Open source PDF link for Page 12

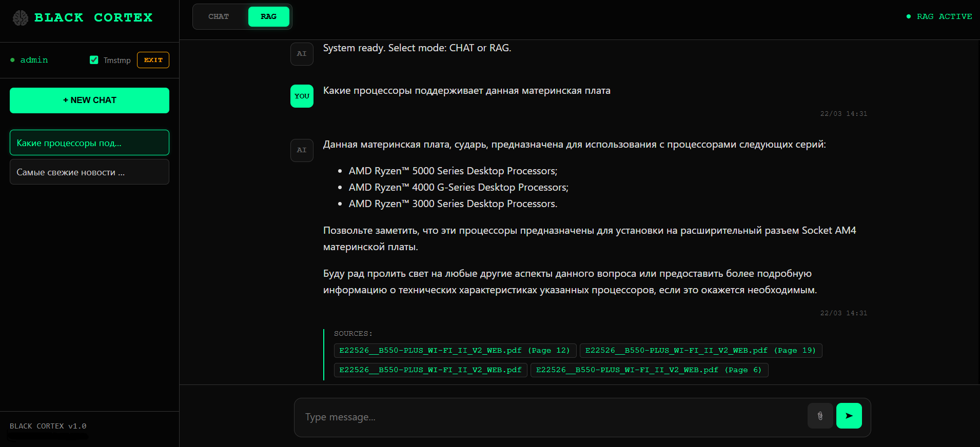click(x=455, y=351)
